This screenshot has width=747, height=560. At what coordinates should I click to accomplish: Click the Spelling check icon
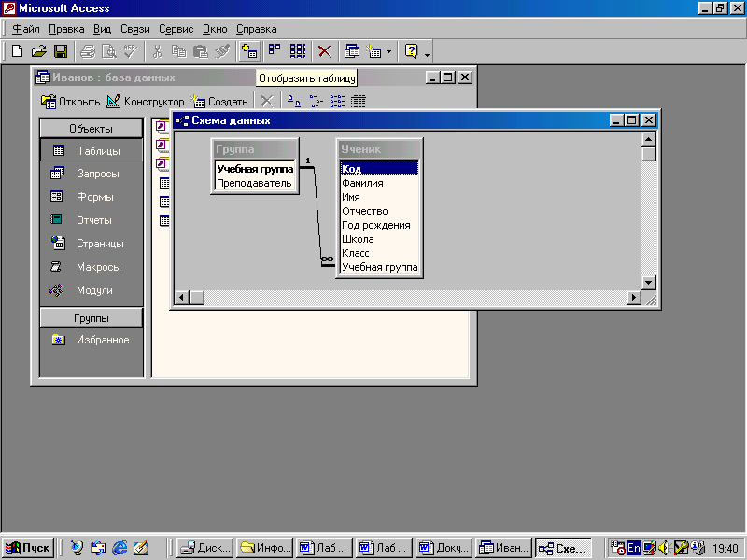(x=131, y=51)
